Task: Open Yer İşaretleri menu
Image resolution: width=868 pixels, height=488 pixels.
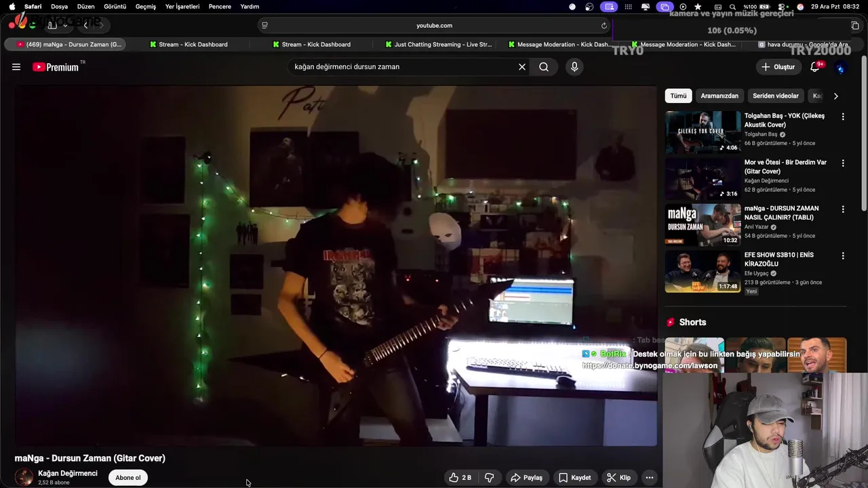Action: (182, 7)
